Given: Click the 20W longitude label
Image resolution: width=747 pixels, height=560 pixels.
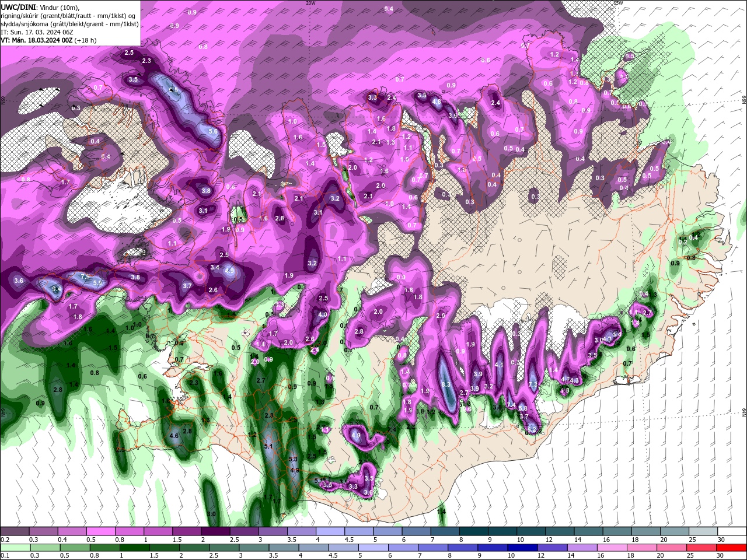Looking at the screenshot, I should pyautogui.click(x=310, y=3).
